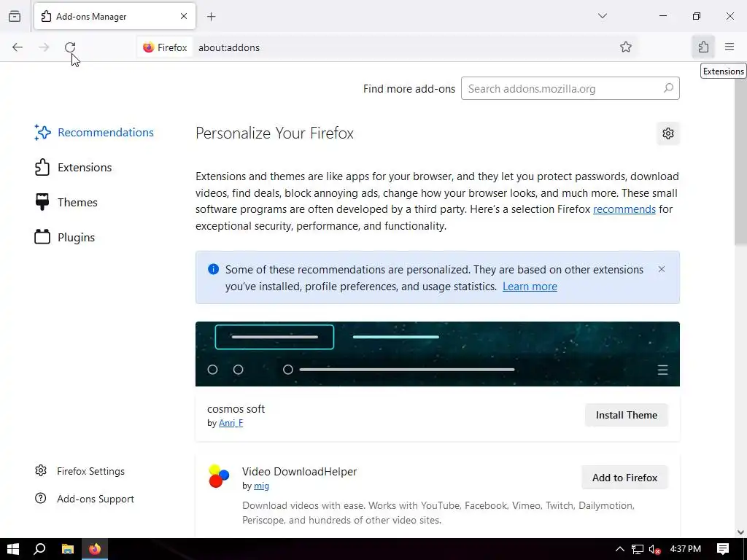Open author Anri_F profile link

coord(231,423)
